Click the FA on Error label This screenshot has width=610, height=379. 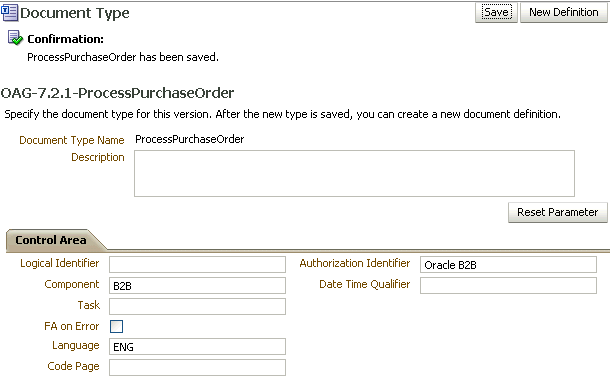click(72, 326)
